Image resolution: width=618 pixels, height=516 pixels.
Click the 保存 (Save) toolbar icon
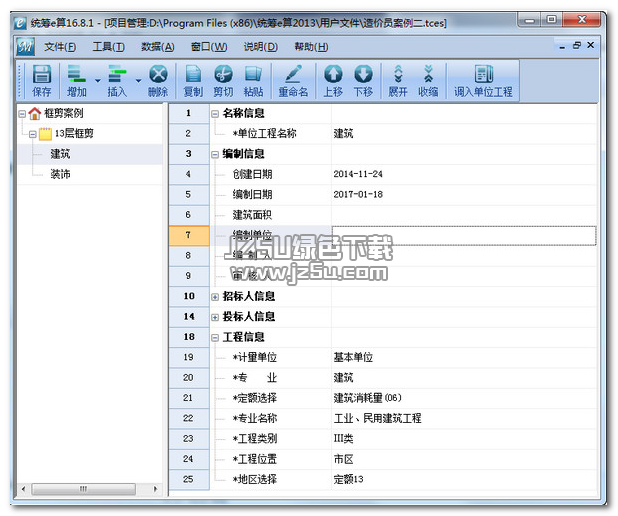click(41, 80)
